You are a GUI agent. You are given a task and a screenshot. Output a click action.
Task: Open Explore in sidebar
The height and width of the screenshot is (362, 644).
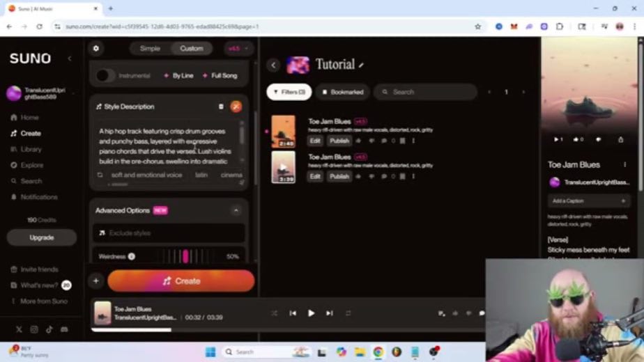point(27,166)
